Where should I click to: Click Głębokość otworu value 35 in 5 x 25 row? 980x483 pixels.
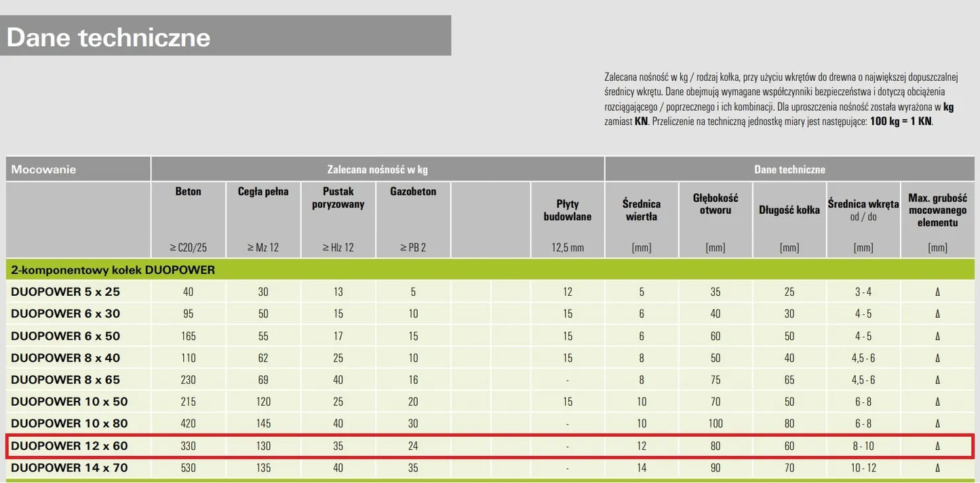716,292
